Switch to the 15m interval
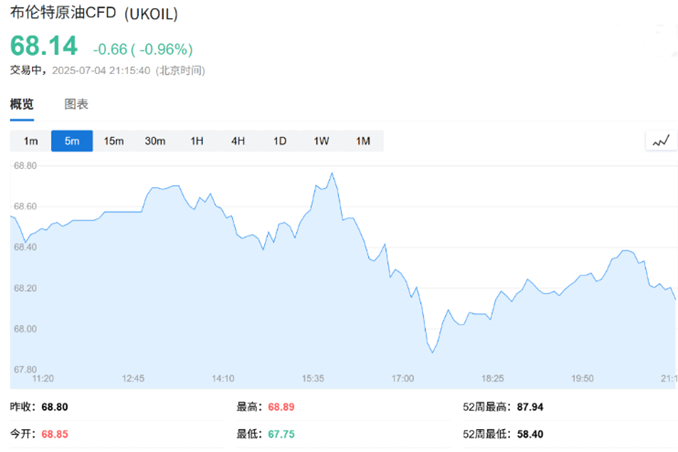This screenshot has width=678, height=452. tap(114, 141)
